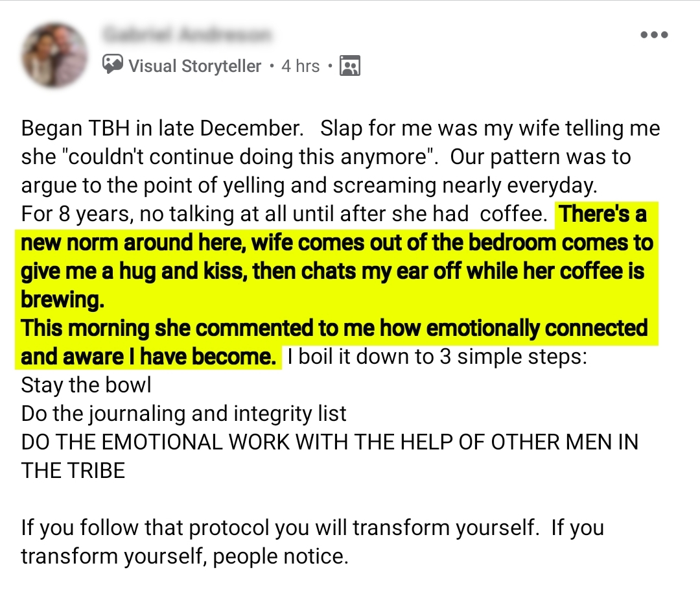Image resolution: width=700 pixels, height=596 pixels.
Task: Open the three-dot post options menu
Action: pos(653,35)
